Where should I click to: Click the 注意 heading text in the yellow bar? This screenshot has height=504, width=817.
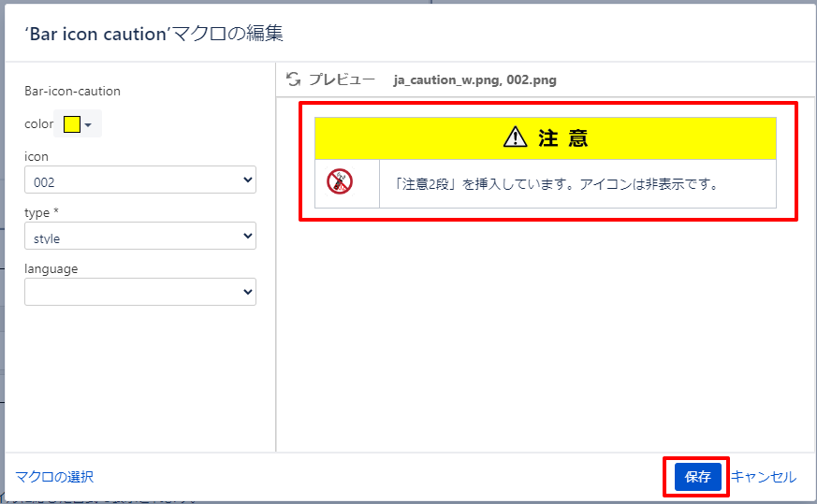coord(563,138)
